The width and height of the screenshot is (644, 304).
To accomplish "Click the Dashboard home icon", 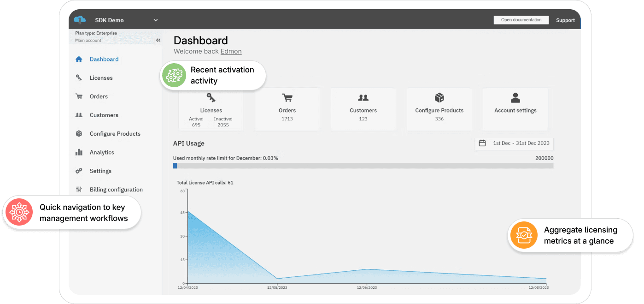I will [x=79, y=59].
